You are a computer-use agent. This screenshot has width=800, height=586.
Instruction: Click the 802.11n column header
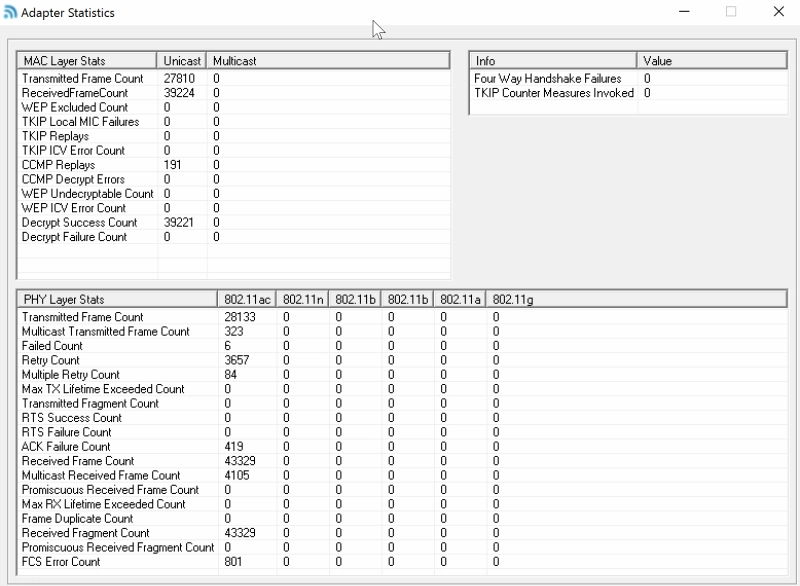pyautogui.click(x=303, y=299)
